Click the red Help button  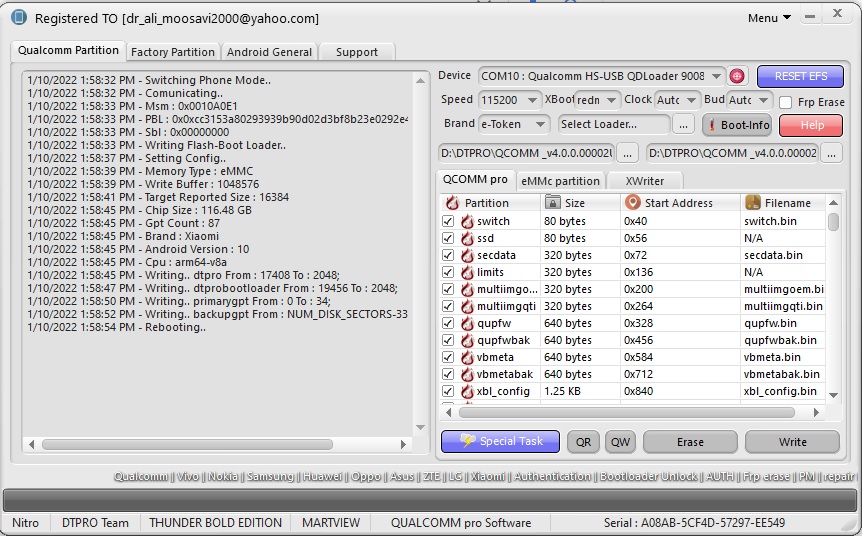click(x=811, y=125)
